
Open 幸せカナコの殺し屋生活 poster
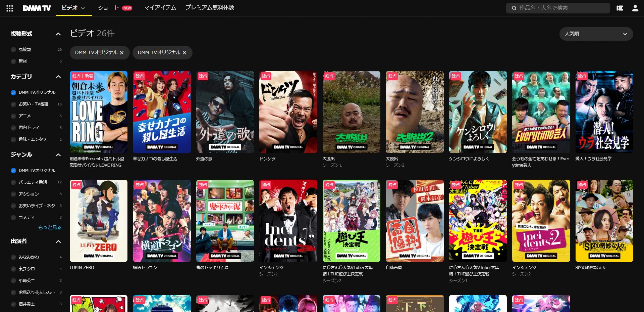(162, 112)
